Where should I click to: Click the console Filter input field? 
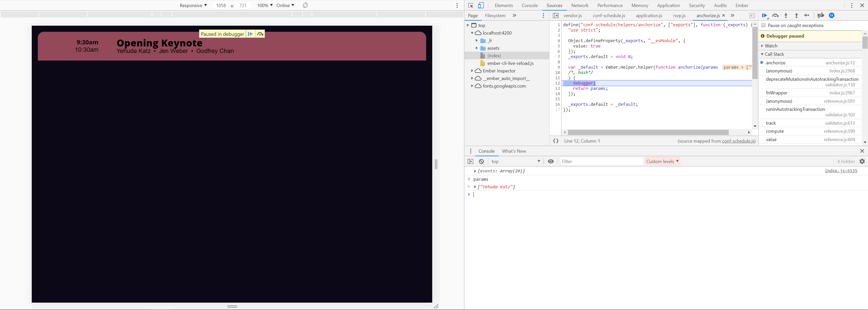pyautogui.click(x=601, y=162)
